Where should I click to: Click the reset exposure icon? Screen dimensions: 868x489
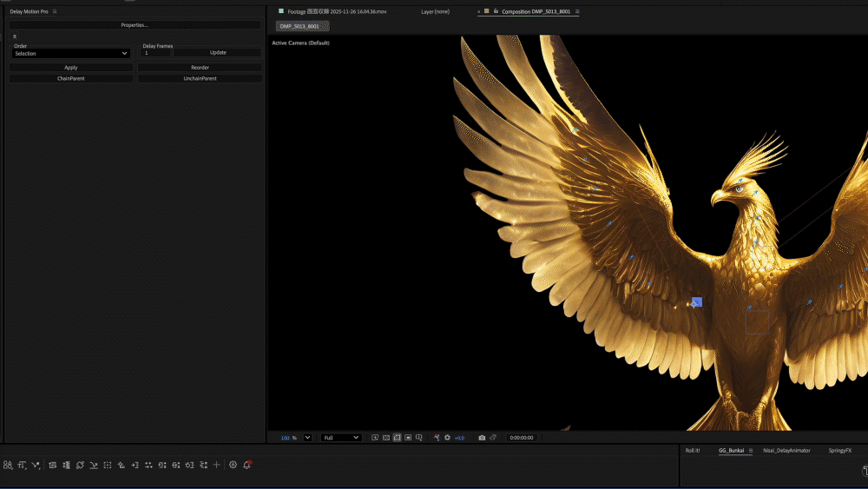tap(447, 438)
